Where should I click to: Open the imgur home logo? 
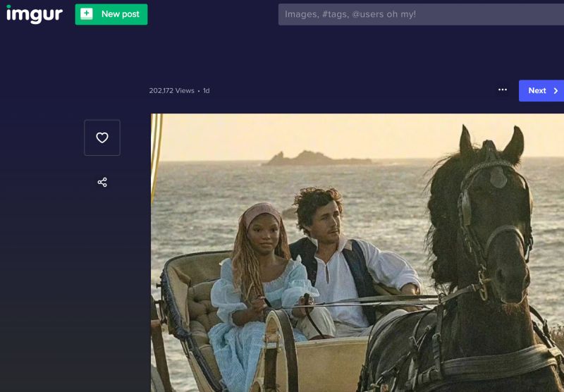coord(35,14)
